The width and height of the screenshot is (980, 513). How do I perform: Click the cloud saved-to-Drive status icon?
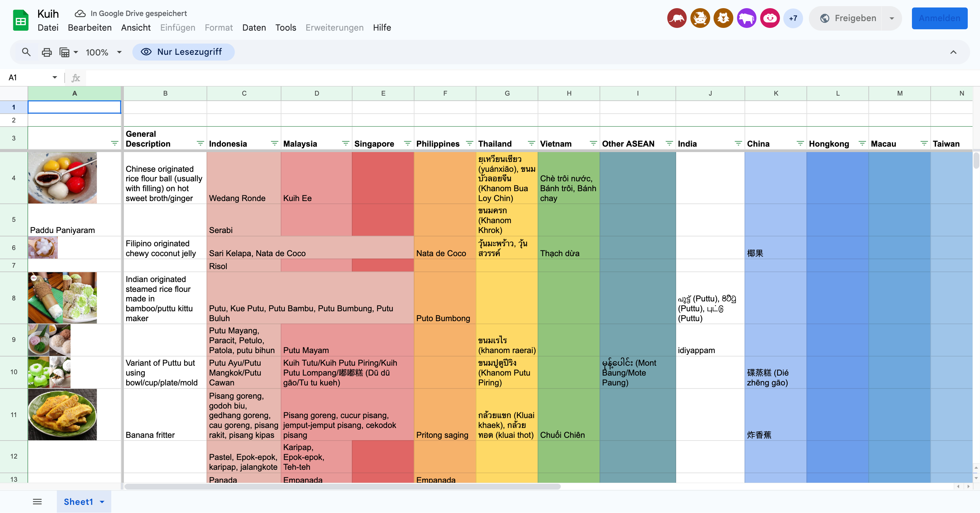[x=80, y=14]
